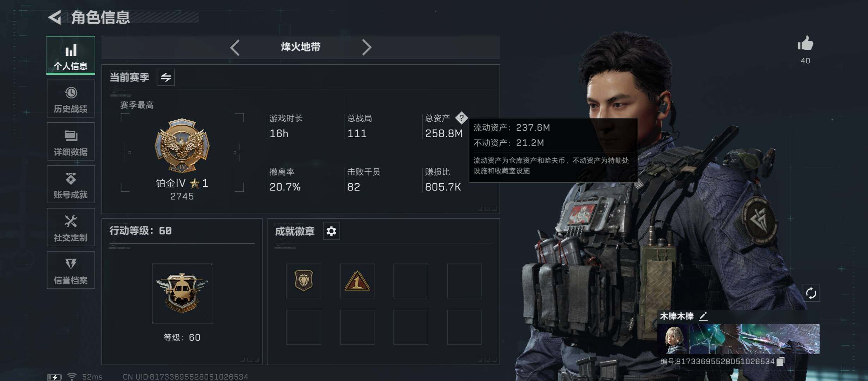Switch to next mode with right chevron

(x=367, y=47)
